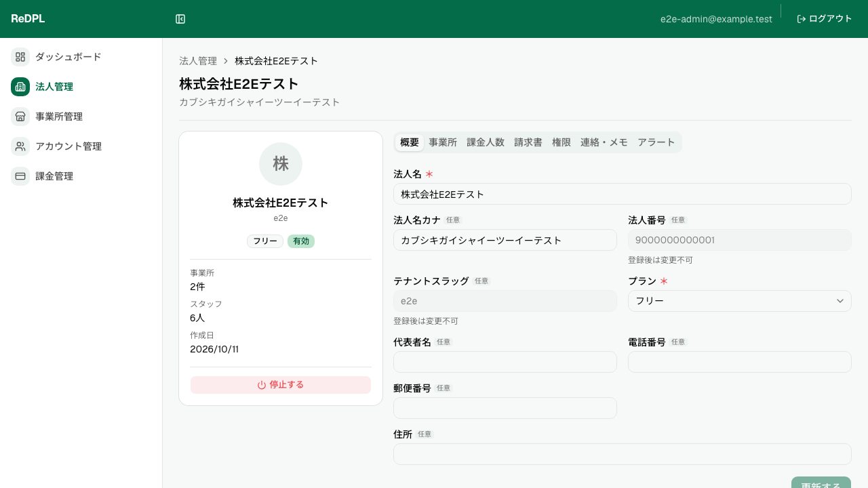Click the アカウント管理 users icon
This screenshot has height=488, width=868.
pos(20,146)
